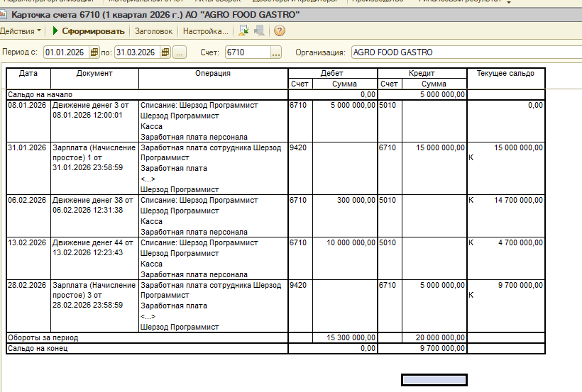Click the Сальдо на конец row label
The height and width of the screenshot is (392, 582).
(x=38, y=349)
